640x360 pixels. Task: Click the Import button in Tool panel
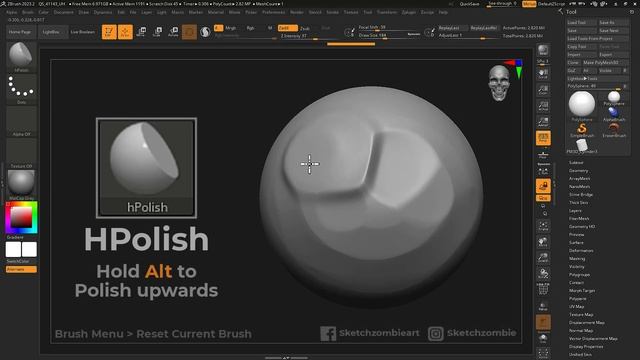581,55
